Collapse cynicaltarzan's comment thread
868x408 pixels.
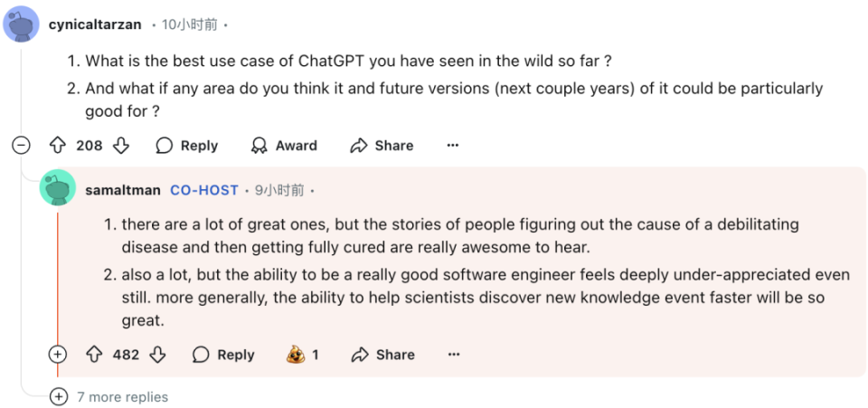(x=21, y=146)
